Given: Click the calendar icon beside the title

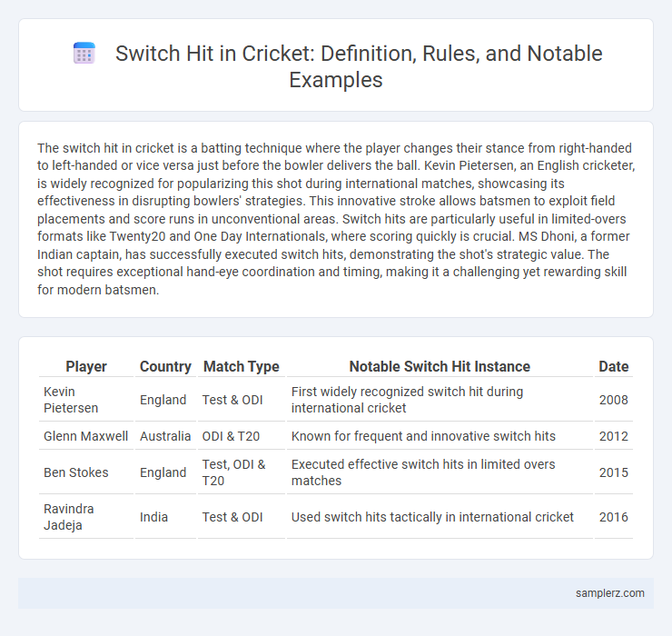Looking at the screenshot, I should click(x=84, y=54).
